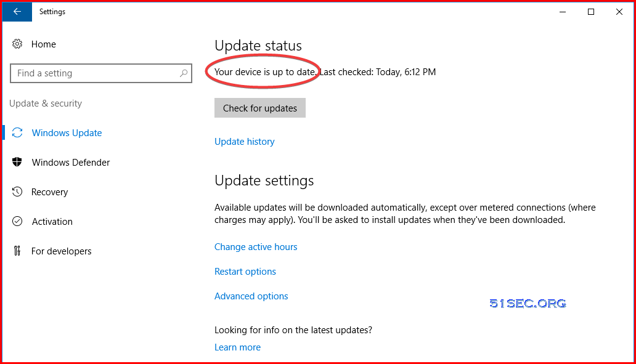
Task: Open the Activation page
Action: [x=52, y=222]
